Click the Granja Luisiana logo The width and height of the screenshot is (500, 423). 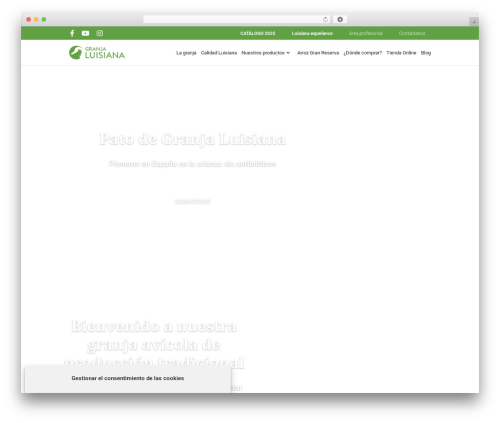click(x=97, y=53)
